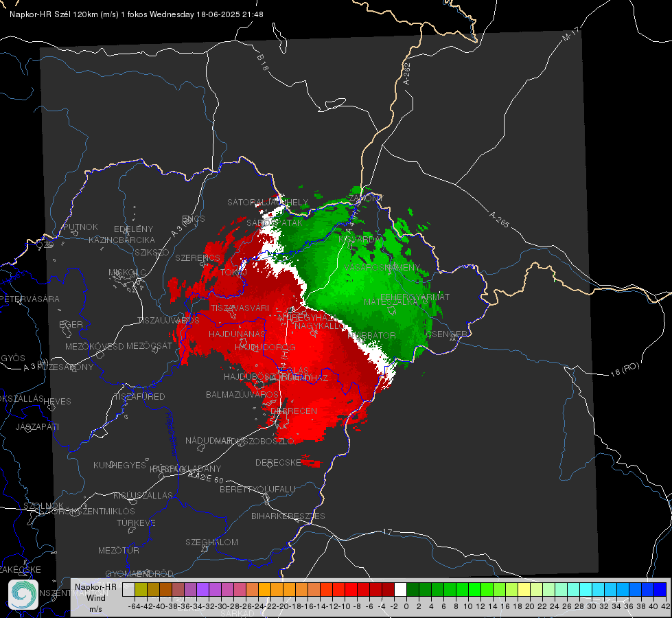Select the GYOMAENDROD label
The height and width of the screenshot is (618, 672).
coord(139,573)
